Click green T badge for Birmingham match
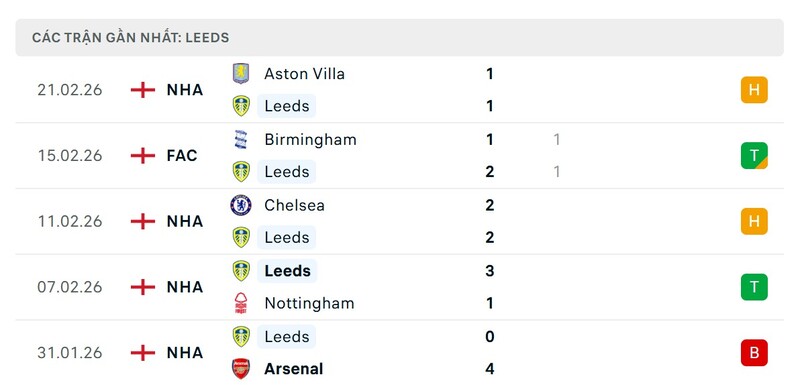This screenshot has height=385, width=800. pos(754,156)
